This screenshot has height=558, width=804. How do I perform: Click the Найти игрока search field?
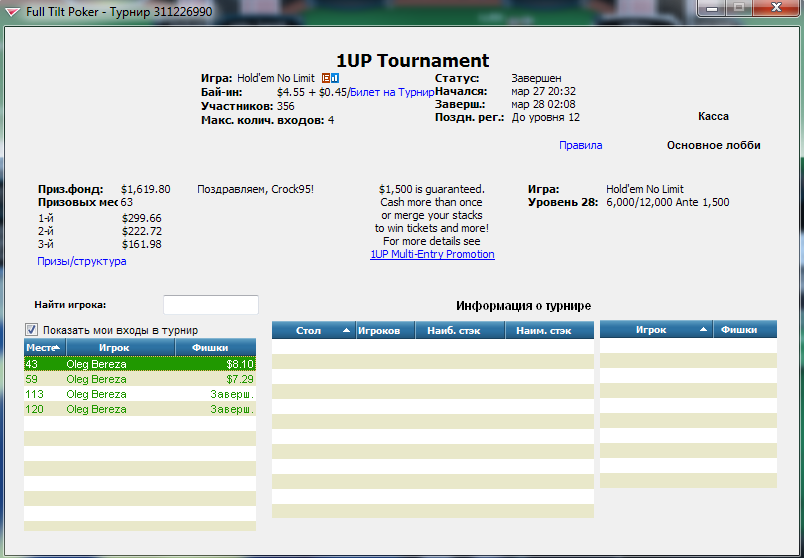point(211,305)
